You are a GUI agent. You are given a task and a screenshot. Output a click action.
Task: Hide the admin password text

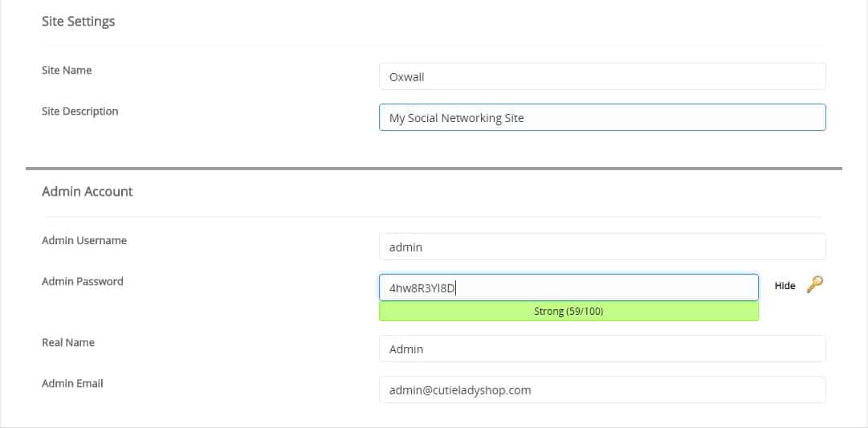pos(784,286)
